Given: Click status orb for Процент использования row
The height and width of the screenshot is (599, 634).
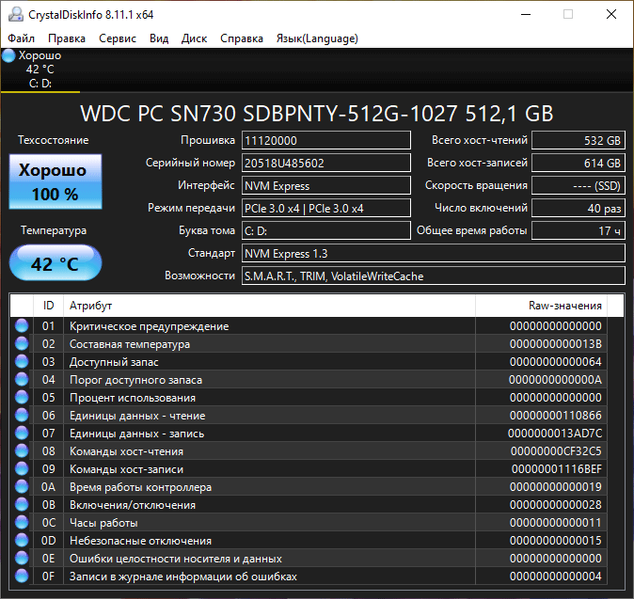Looking at the screenshot, I should pyautogui.click(x=22, y=398).
